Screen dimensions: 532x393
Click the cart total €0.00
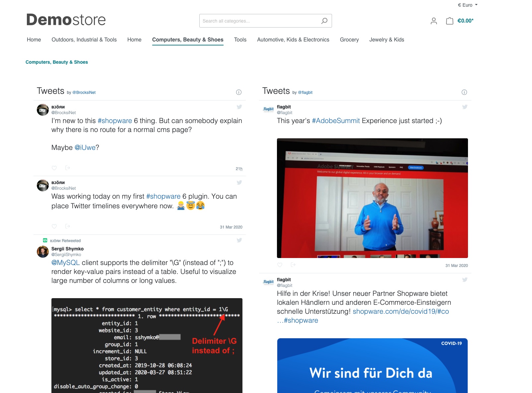click(x=465, y=21)
